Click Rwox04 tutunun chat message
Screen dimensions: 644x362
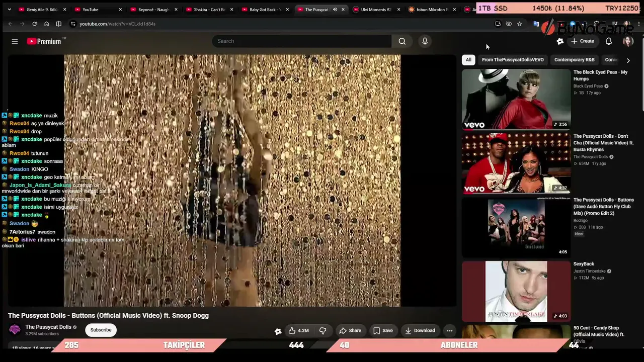(x=25, y=153)
